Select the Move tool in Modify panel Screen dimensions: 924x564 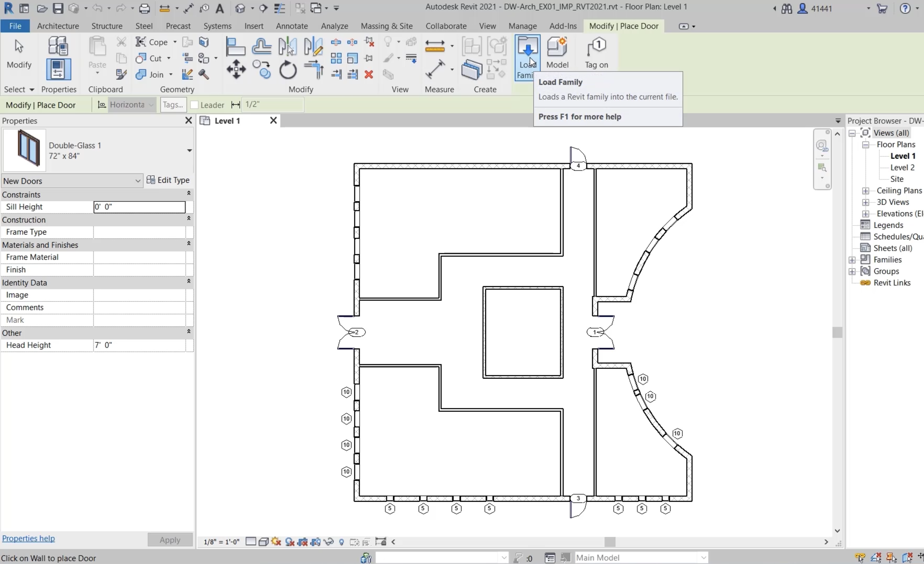point(236,70)
